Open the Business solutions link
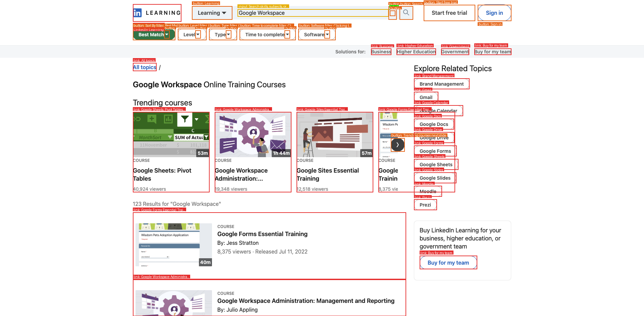Screen dimensions: 644x316 pos(381,52)
